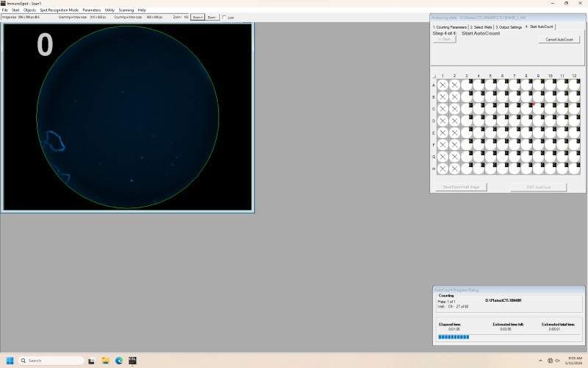Switch to the 3. Output Settings tab

[509, 27]
